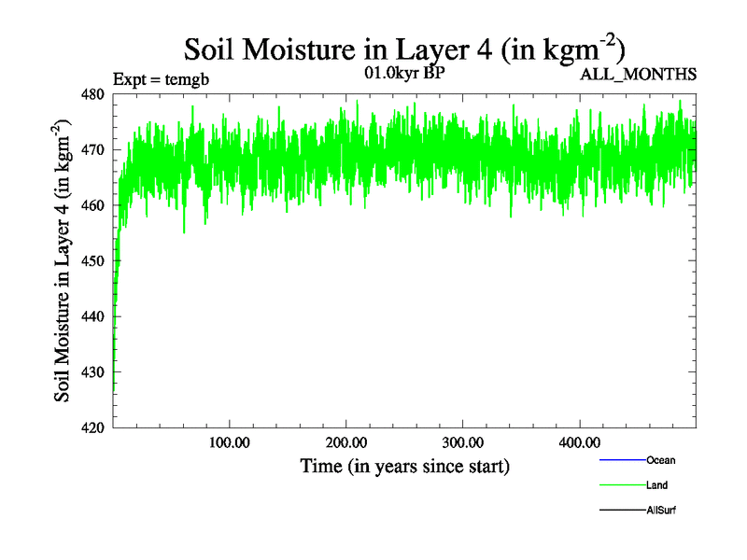Click the '01.0kyr BP' subtitle text

pyautogui.click(x=404, y=72)
